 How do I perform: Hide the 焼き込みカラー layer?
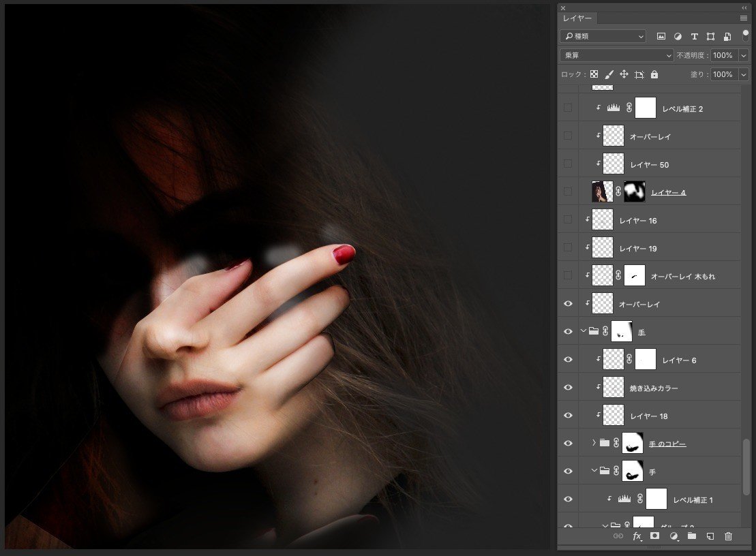point(568,388)
